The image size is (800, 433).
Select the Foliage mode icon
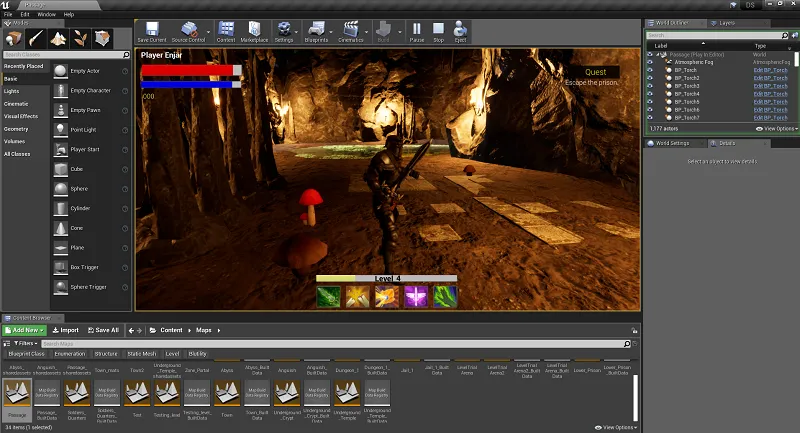point(80,38)
